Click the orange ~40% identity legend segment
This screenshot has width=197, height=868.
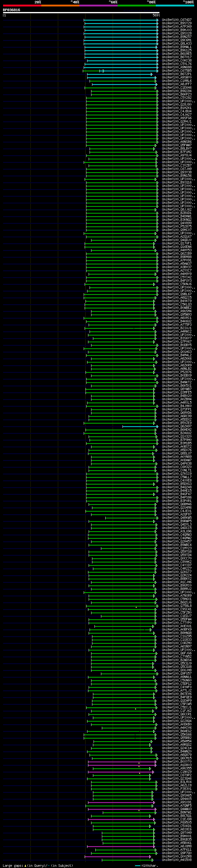(x=60, y=6)
